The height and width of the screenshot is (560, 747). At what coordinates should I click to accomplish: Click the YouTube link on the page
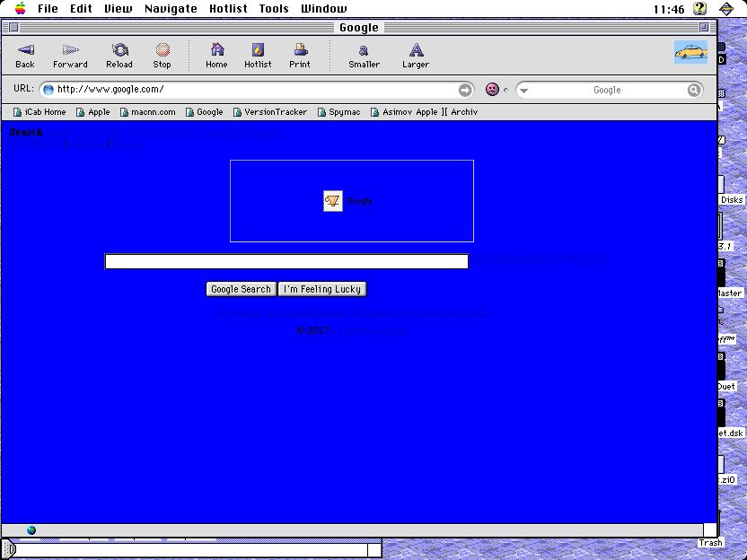tap(146, 132)
